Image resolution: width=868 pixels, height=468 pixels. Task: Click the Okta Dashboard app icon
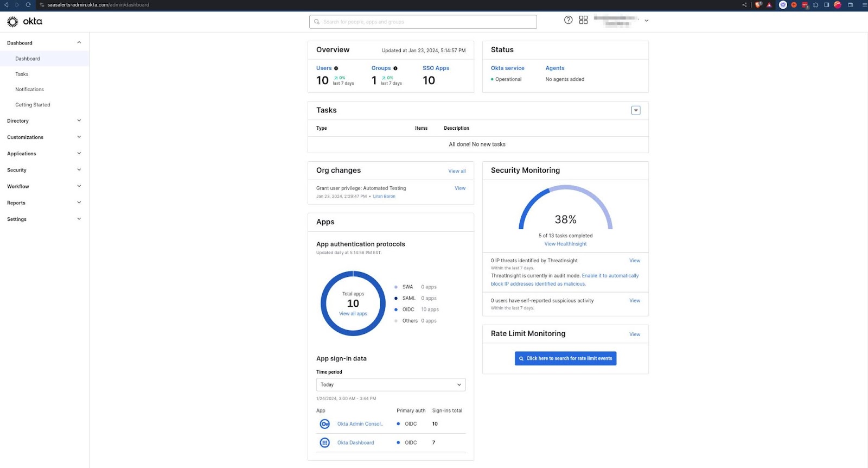click(324, 442)
